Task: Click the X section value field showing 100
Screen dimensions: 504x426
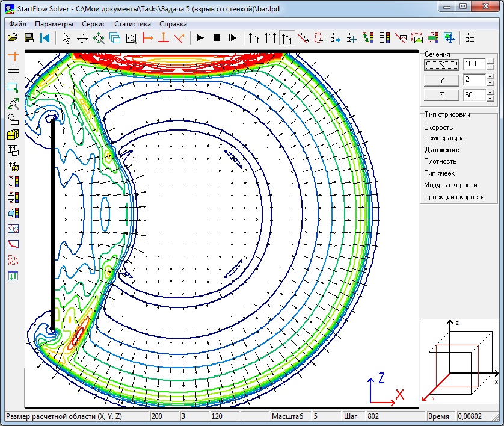Action: (475, 64)
